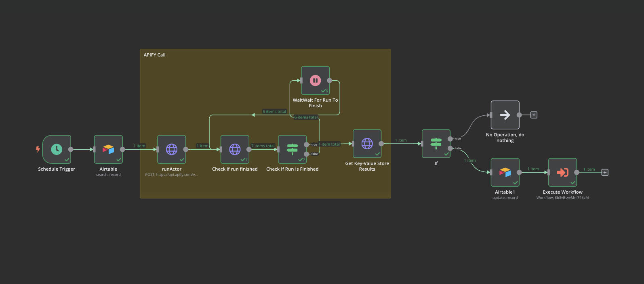The width and height of the screenshot is (644, 284).
Task: Open the Airtable1 update record node
Action: point(505,172)
